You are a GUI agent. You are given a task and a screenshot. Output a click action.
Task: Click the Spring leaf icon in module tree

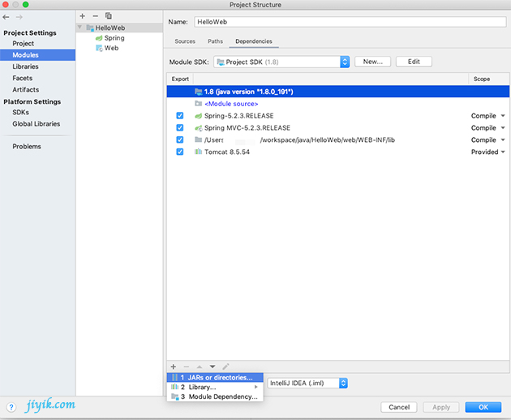coord(99,38)
